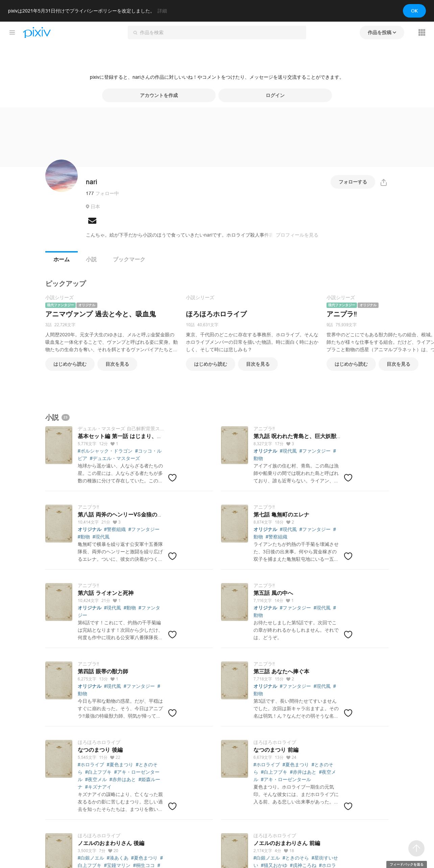Like 第四話 眼帯の獣力師 with heart

(x=172, y=713)
